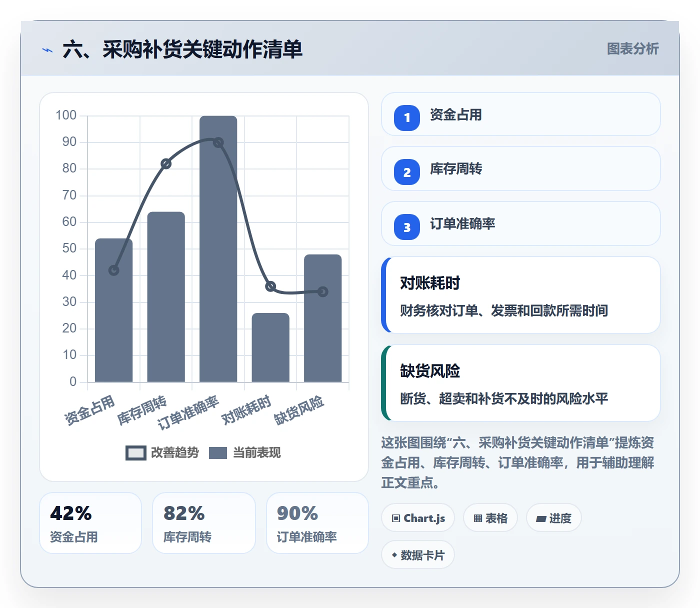Click the Chart.js tag icon

click(396, 518)
